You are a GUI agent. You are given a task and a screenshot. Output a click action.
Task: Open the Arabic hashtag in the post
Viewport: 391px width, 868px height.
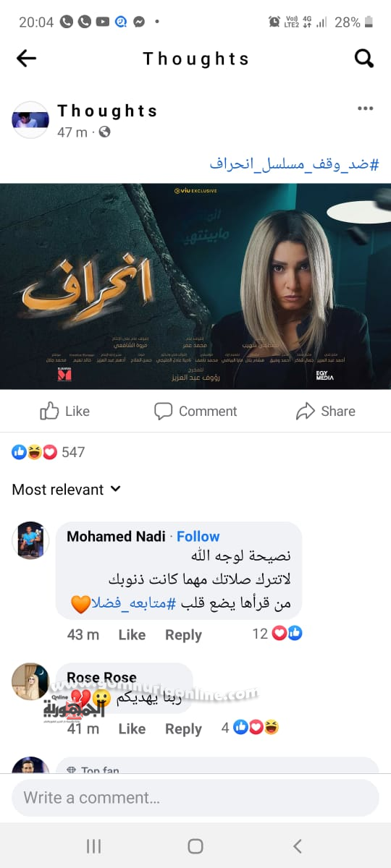[x=295, y=163]
